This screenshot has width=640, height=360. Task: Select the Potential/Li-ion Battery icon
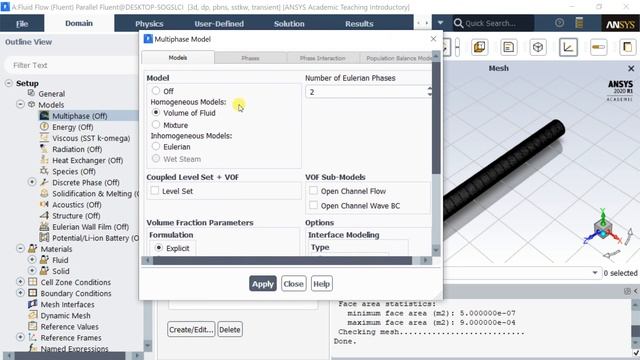pos(44,238)
